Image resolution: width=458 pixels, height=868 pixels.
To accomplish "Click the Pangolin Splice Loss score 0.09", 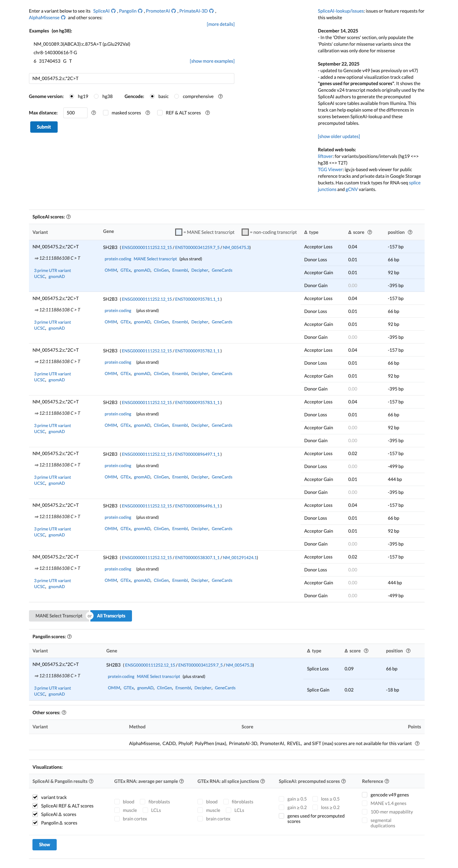I will (x=349, y=669).
